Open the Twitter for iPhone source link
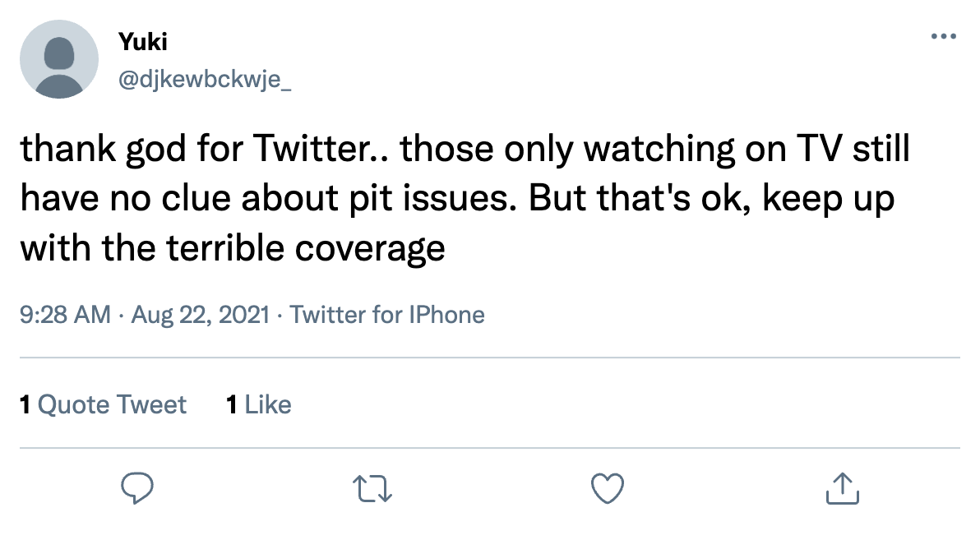Screen dimensions: 980x549 [387, 314]
